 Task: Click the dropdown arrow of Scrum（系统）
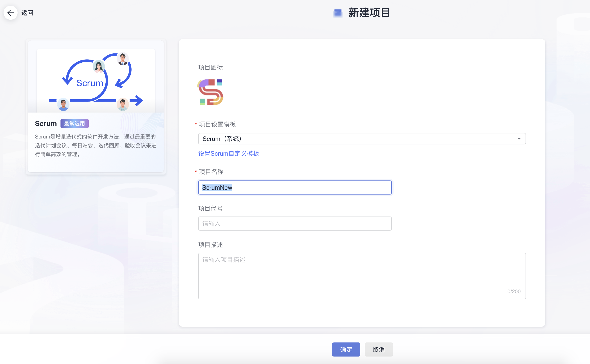(519, 139)
